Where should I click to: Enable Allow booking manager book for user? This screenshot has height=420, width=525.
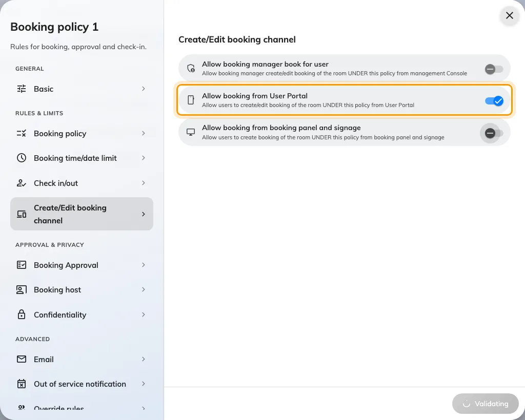point(494,69)
